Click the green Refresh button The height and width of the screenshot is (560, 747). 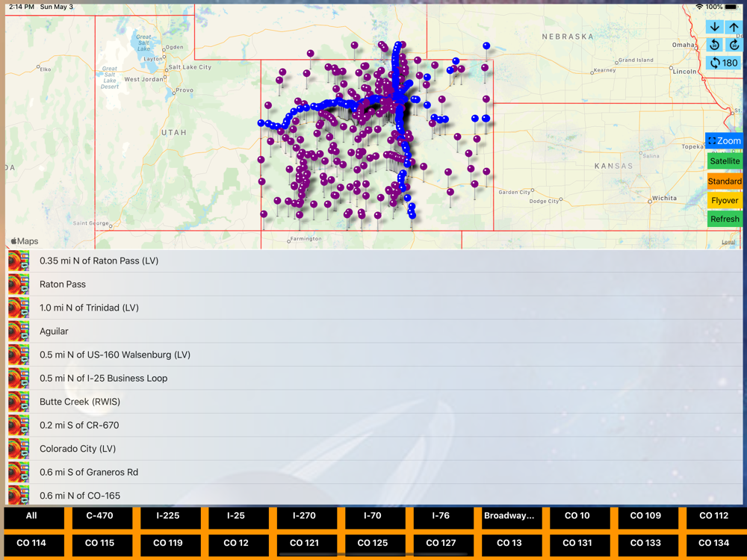725,219
